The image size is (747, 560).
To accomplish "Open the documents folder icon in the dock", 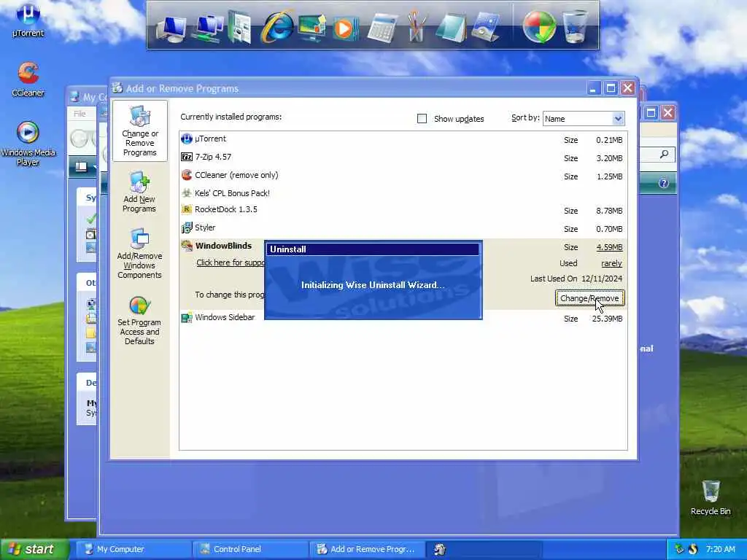I will point(239,28).
